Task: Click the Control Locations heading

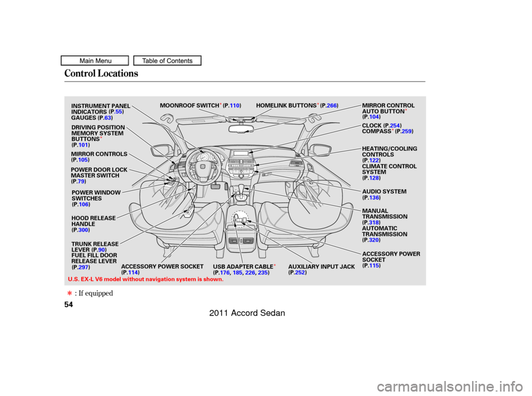Action: coord(101,73)
